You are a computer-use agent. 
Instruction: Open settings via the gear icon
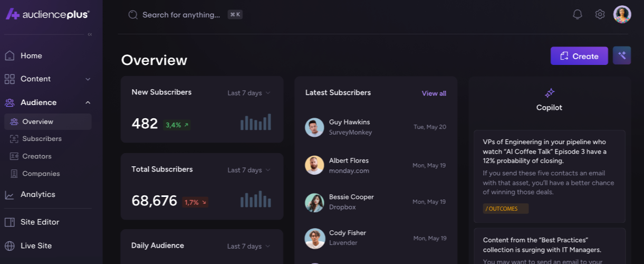pyautogui.click(x=600, y=14)
